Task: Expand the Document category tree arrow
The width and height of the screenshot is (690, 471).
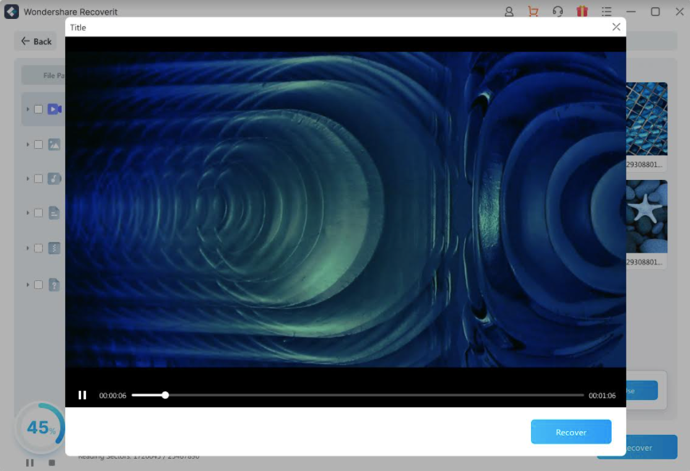Action: click(28, 213)
